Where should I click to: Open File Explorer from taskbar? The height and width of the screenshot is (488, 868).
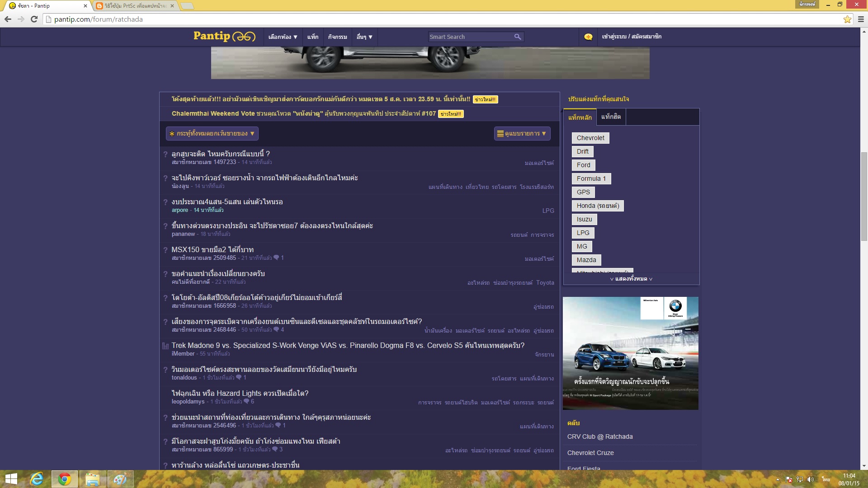92,479
